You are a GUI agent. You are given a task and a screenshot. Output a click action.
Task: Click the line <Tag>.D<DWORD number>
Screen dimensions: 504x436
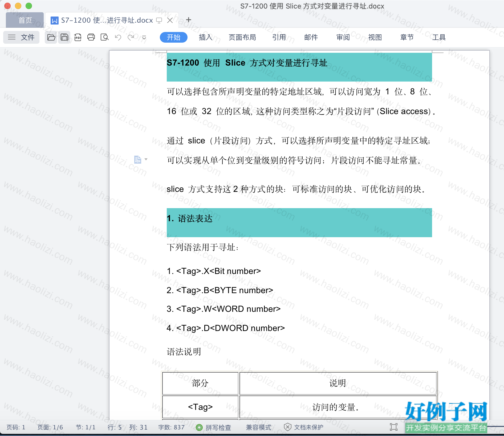click(226, 328)
